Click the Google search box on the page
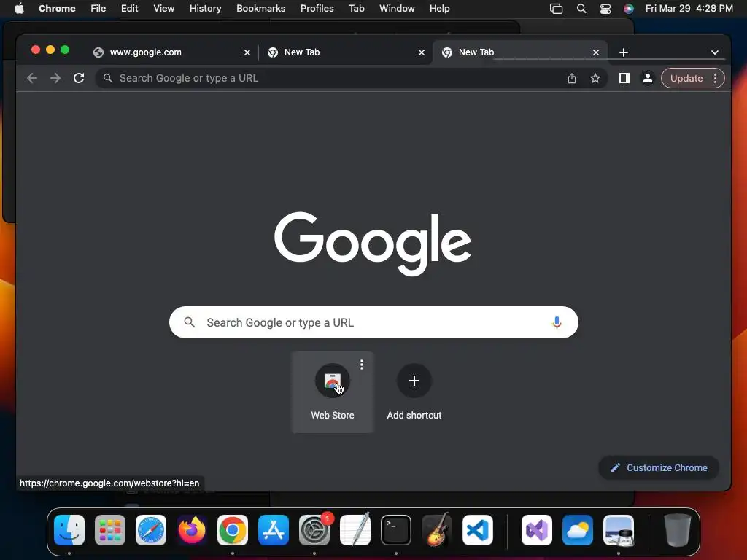 (x=373, y=322)
